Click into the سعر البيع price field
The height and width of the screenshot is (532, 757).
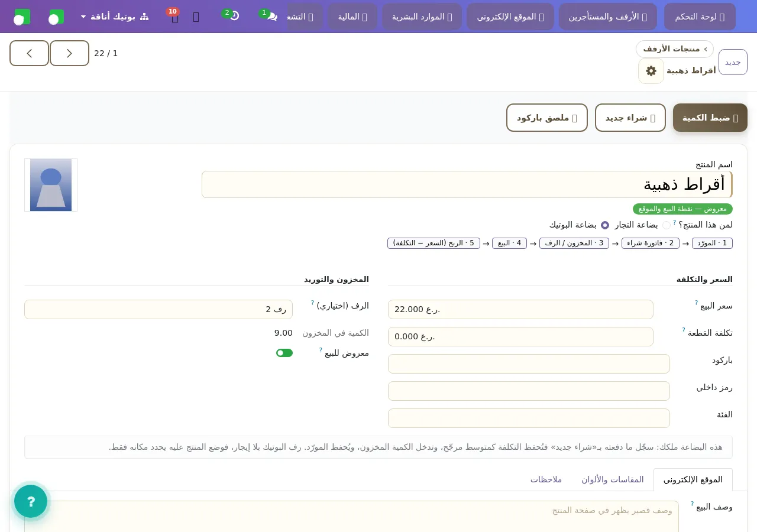520,309
